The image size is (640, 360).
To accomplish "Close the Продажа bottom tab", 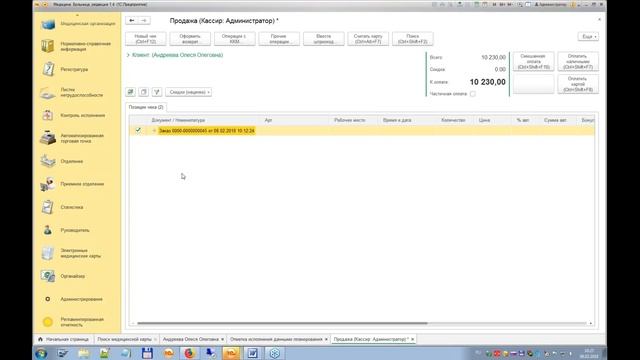I will (413, 339).
